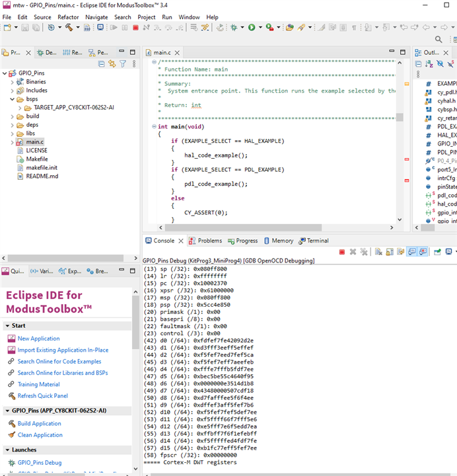Switch to the Terminal tab
Viewport: 457px width, 476px height.
point(314,241)
